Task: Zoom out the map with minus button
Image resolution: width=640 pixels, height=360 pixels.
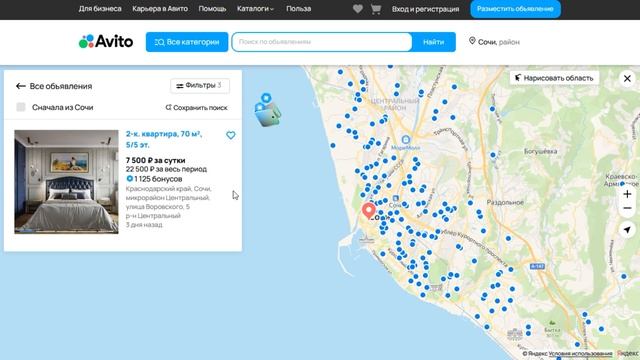Action: (x=627, y=208)
